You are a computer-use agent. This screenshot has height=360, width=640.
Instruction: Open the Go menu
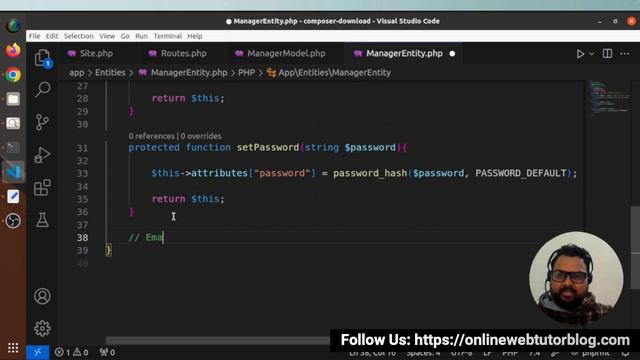125,36
